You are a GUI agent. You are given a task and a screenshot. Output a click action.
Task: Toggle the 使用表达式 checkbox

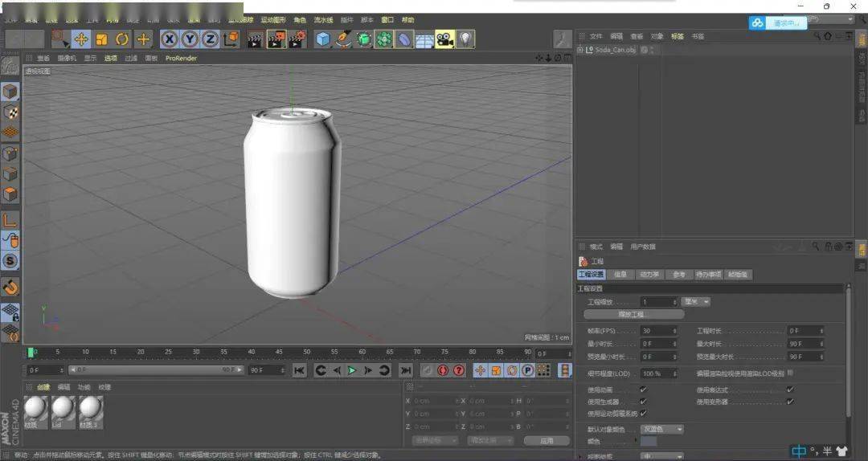point(790,390)
